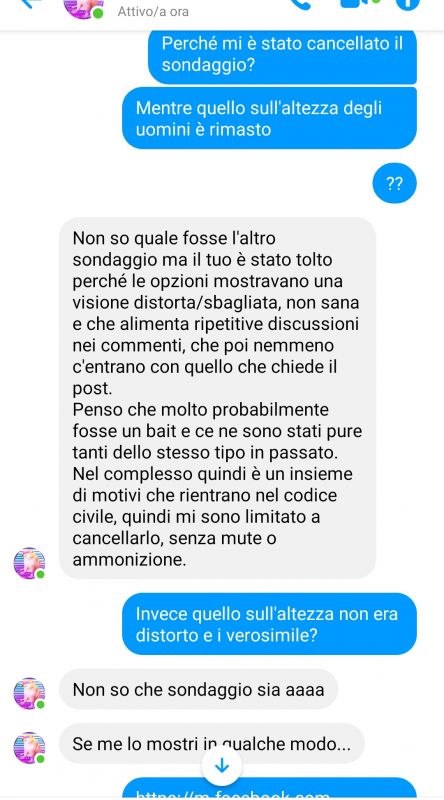Tap avatar beside 'Non so che sondaggio' message
This screenshot has height=800, width=444.
tap(29, 693)
